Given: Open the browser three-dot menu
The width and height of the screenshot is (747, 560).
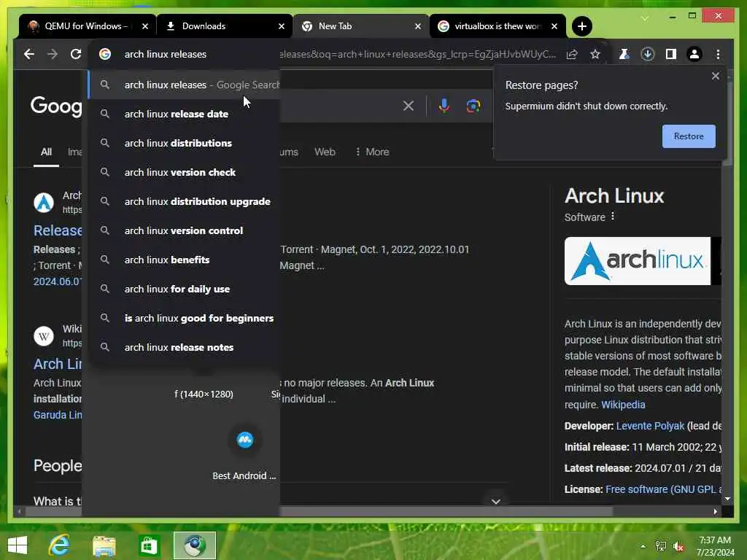Looking at the screenshot, I should [x=718, y=54].
